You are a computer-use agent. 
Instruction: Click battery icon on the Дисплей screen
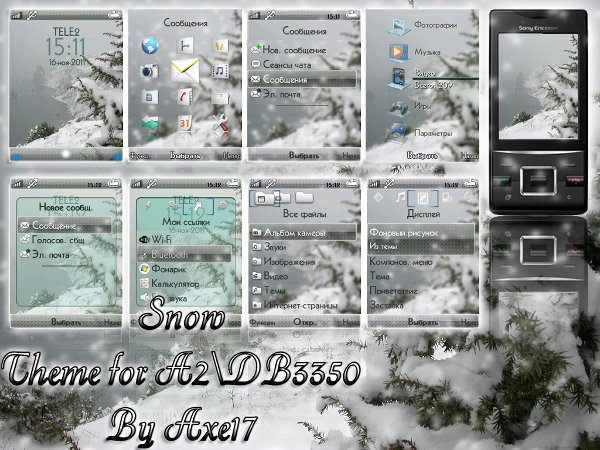[x=470, y=184]
